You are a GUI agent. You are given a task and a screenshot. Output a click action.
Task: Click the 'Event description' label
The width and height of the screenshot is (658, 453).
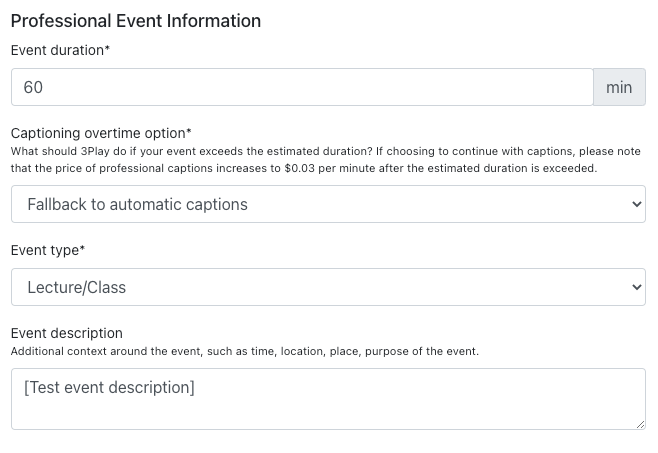pyautogui.click(x=66, y=333)
